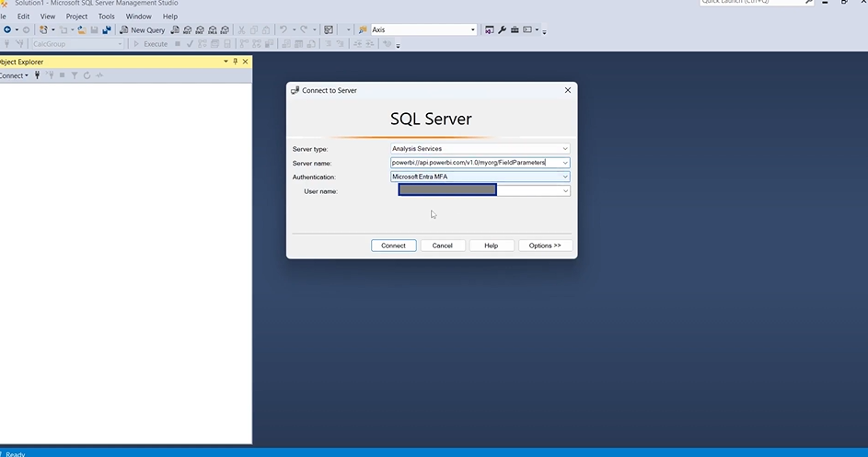Open the Tools menu

106,16
